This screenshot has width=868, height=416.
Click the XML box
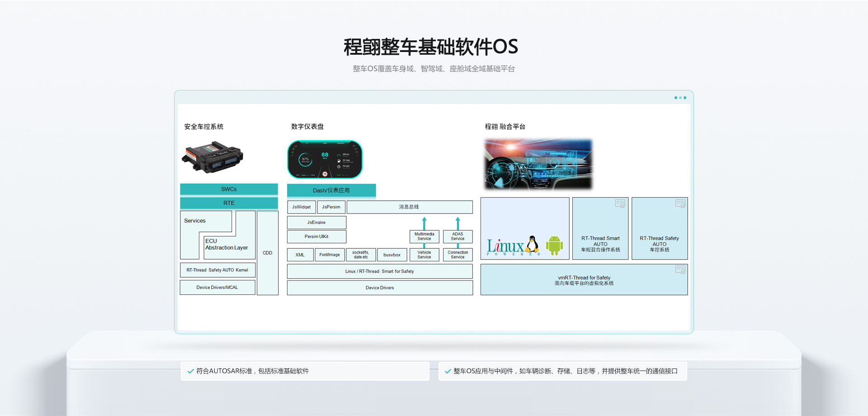tap(300, 255)
